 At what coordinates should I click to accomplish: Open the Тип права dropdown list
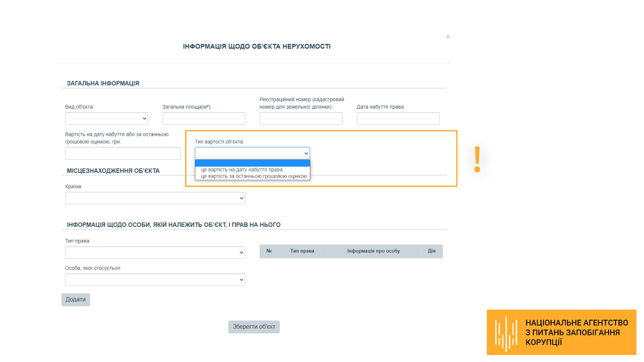pyautogui.click(x=155, y=253)
